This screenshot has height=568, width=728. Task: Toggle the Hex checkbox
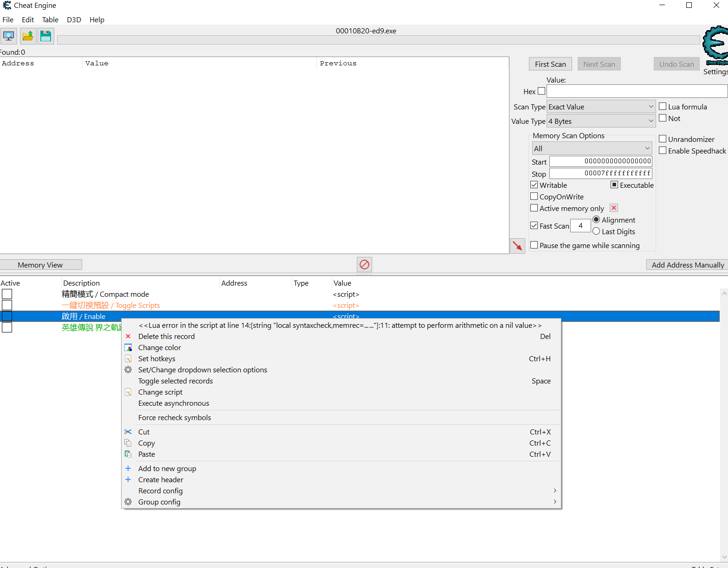541,91
